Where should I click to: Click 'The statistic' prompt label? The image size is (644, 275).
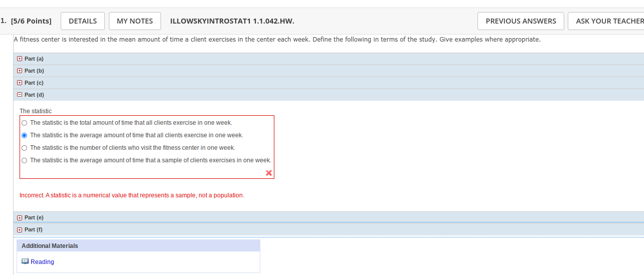pyautogui.click(x=36, y=111)
